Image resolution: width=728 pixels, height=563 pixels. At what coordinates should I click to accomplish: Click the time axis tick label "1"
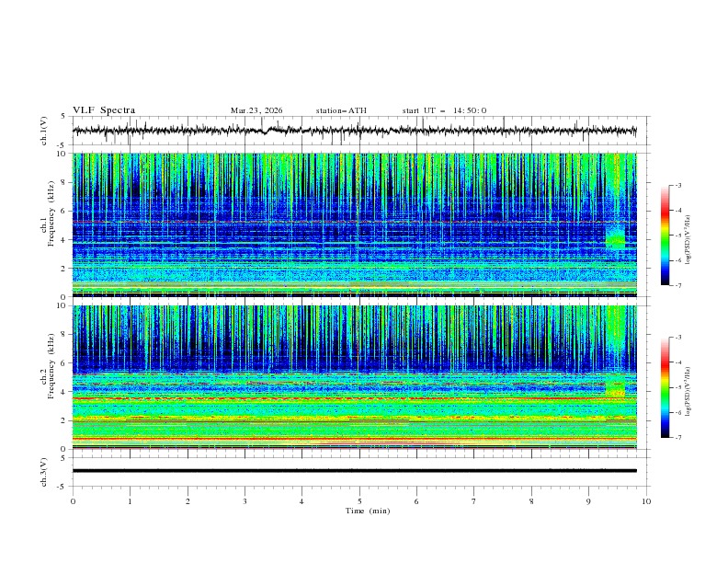tap(130, 501)
